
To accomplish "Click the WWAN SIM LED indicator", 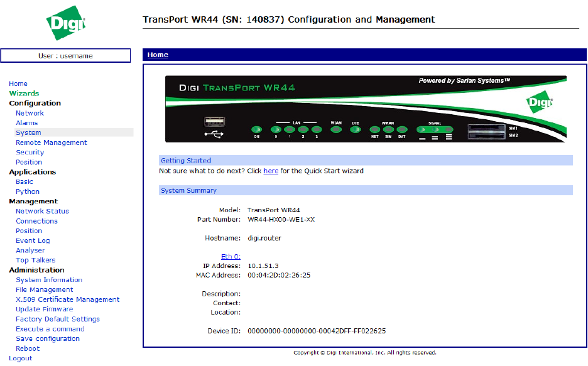I will 388,129.
